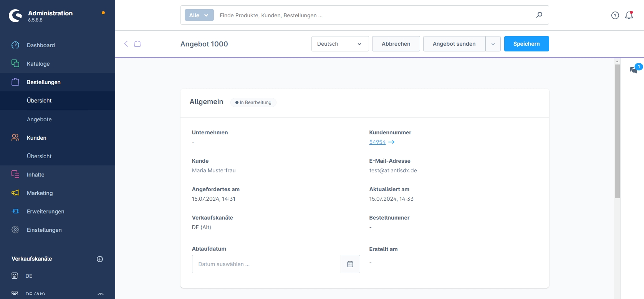
Task: Open the comments chat icon with badge
Action: pyautogui.click(x=635, y=68)
